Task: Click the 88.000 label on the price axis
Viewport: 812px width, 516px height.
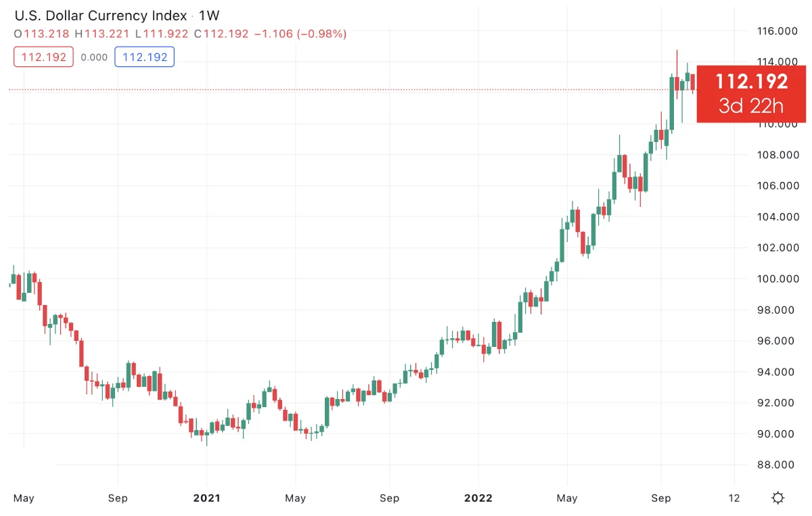Action: [775, 465]
